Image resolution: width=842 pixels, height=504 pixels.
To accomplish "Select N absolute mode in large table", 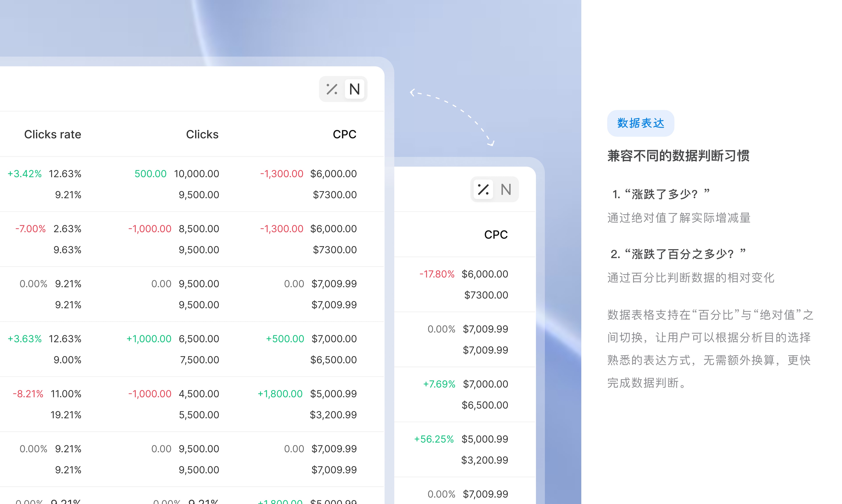I will click(x=354, y=89).
